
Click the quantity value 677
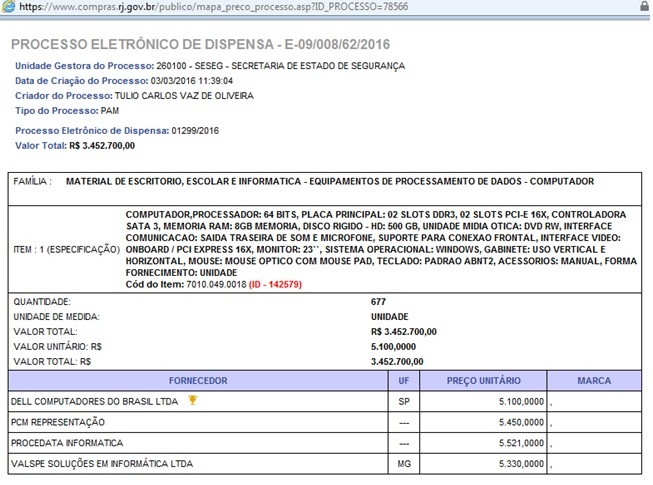coord(379,300)
